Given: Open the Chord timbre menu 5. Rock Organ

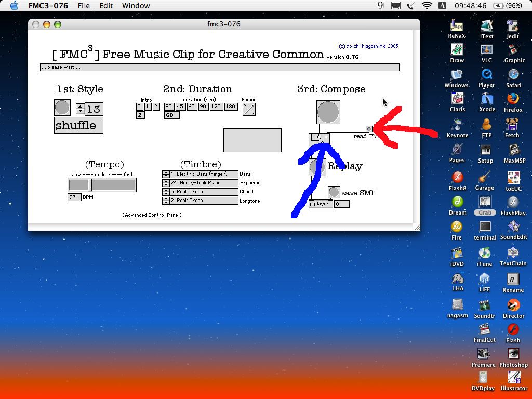Looking at the screenshot, I should [x=204, y=192].
